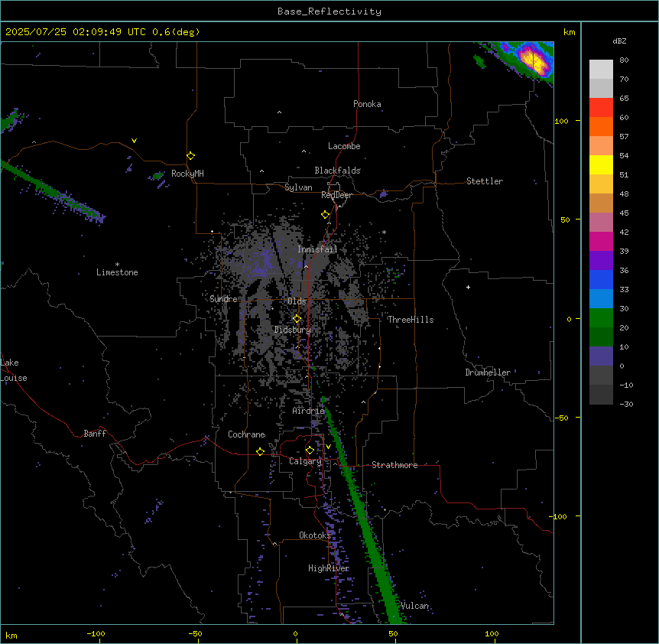Click the yellow diamond marker south of Cochrane
Screen dimensions: 659x644
point(260,451)
